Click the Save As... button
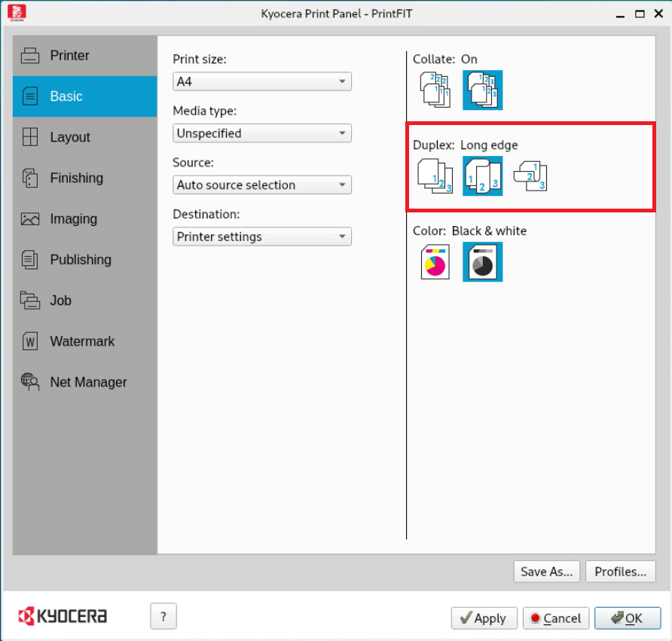 click(x=546, y=572)
